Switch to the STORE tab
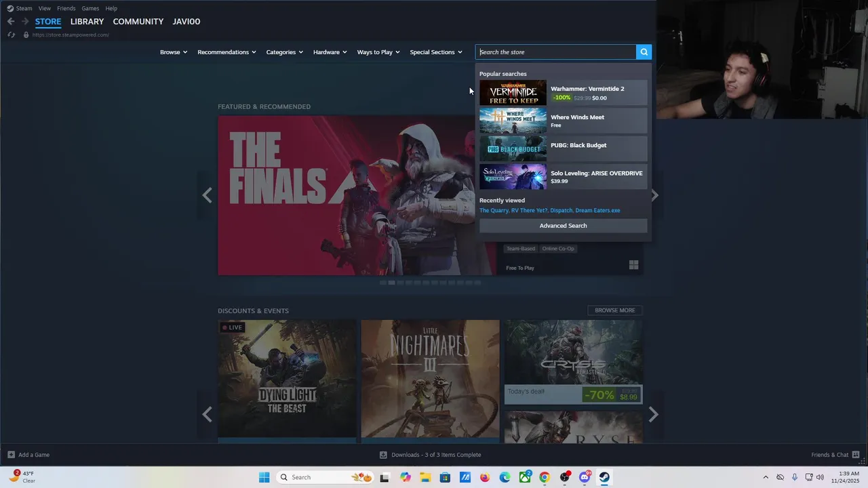The width and height of the screenshot is (868, 488). click(x=48, y=22)
